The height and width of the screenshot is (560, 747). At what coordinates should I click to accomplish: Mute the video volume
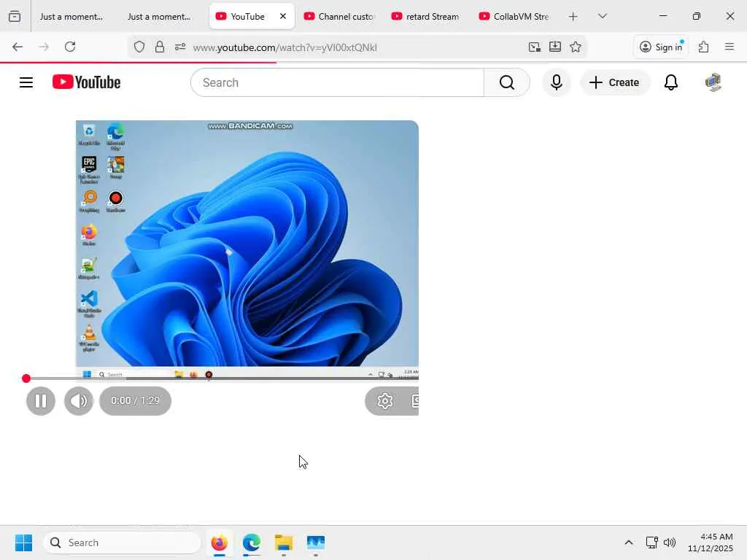79,401
